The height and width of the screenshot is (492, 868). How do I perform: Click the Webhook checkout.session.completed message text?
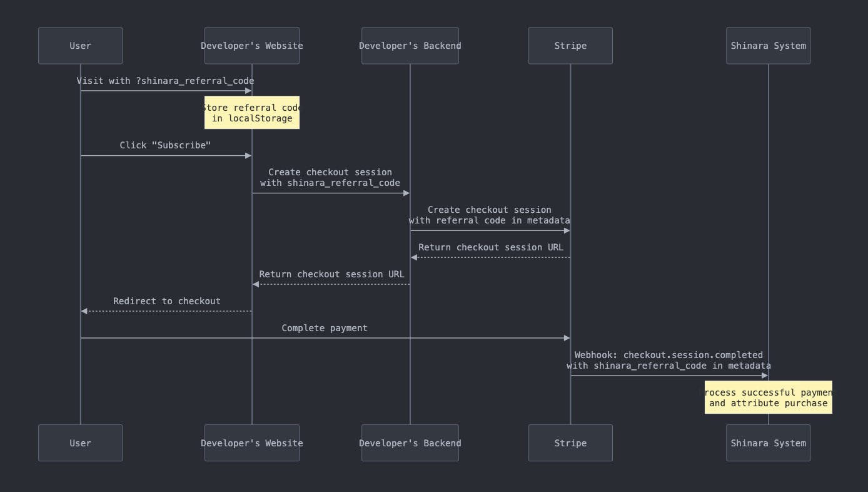click(x=669, y=360)
